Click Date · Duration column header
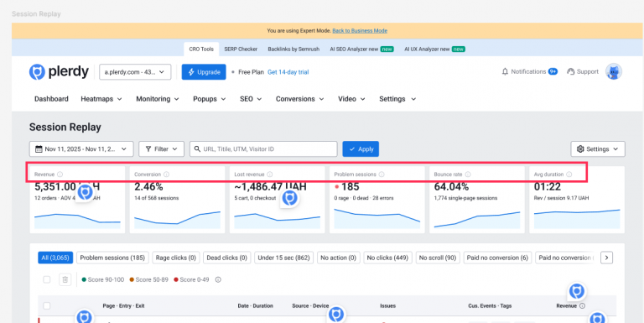 click(256, 305)
